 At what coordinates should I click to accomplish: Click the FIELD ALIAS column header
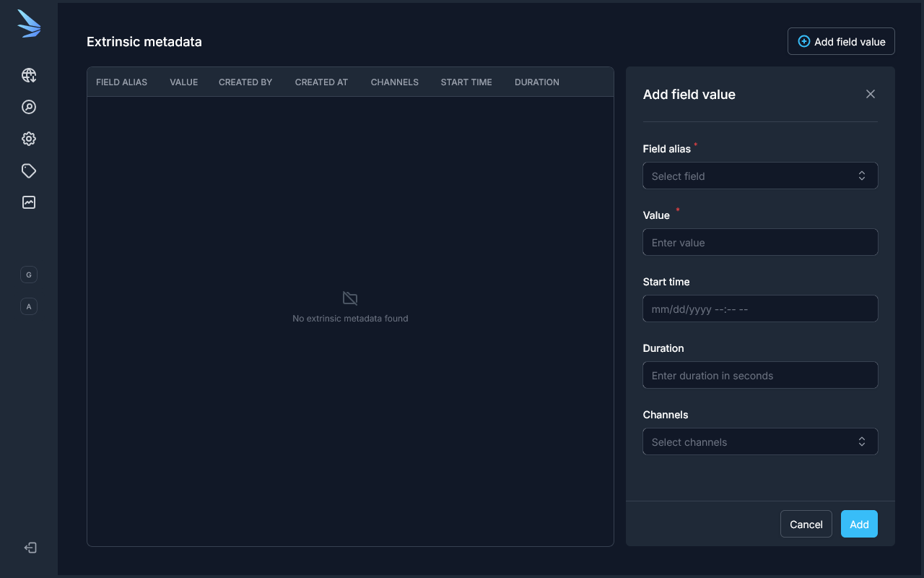click(x=121, y=82)
